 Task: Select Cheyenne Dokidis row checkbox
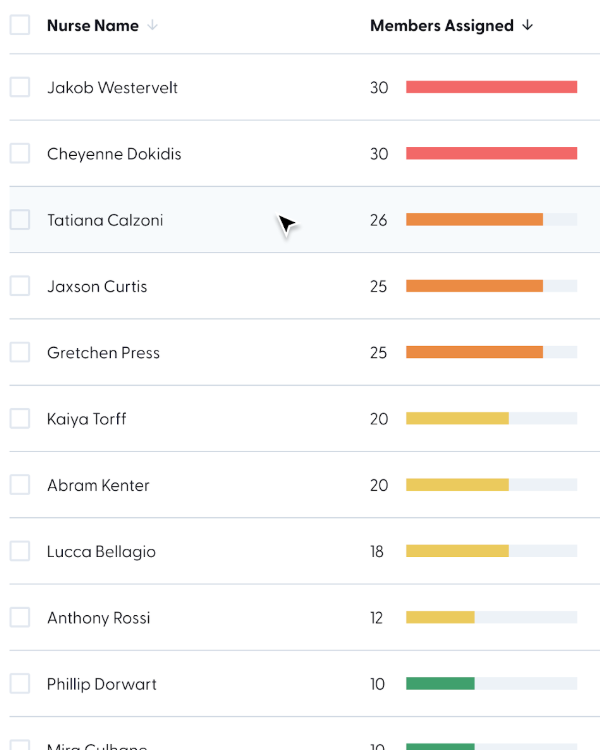(20, 153)
